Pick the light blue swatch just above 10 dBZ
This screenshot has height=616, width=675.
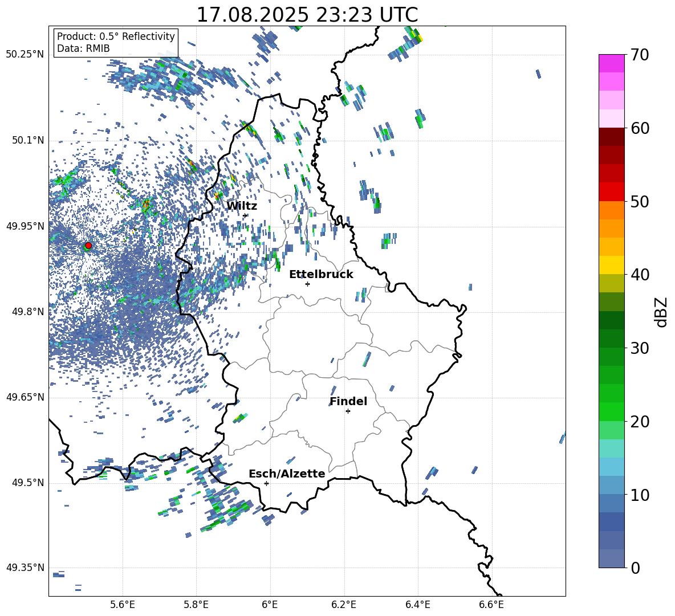click(x=611, y=485)
